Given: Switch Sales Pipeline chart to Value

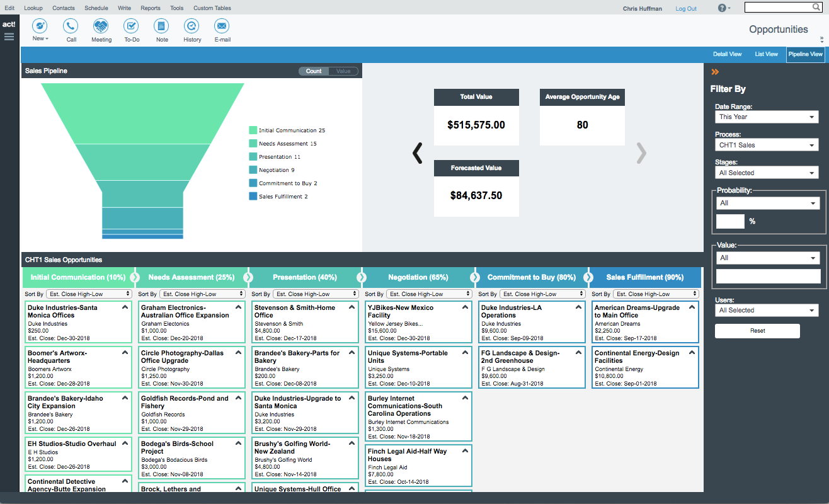Looking at the screenshot, I should (343, 71).
